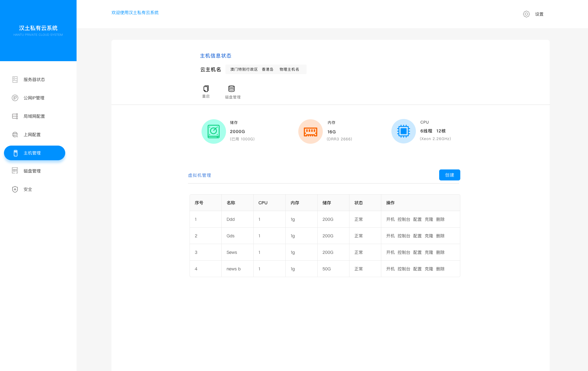The width and height of the screenshot is (588, 371).
Task: Click 配置 for VM Sews
Action: [417, 252]
